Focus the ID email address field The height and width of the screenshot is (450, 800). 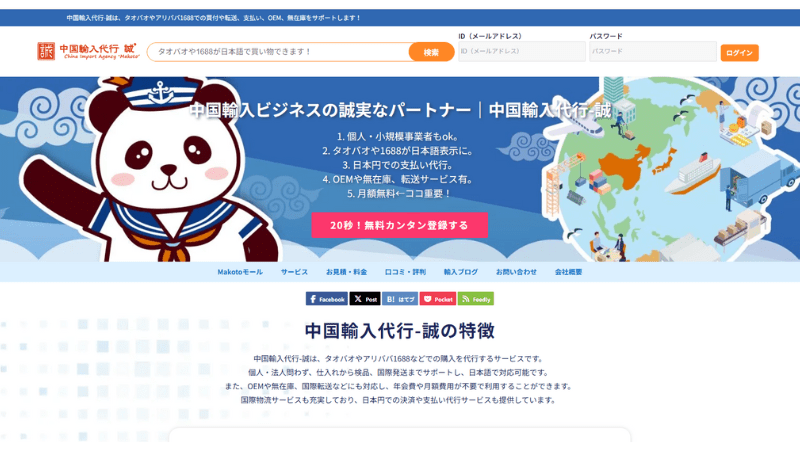[x=521, y=52]
